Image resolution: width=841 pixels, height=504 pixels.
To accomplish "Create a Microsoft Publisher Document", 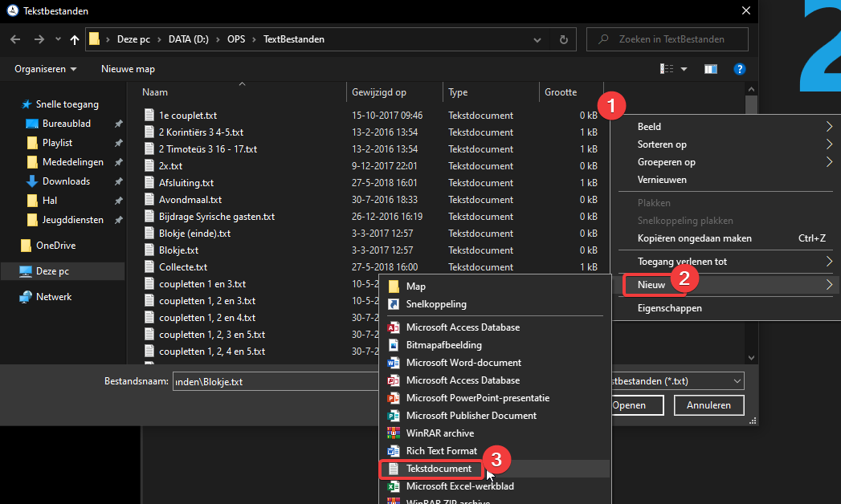I will [x=494, y=416].
